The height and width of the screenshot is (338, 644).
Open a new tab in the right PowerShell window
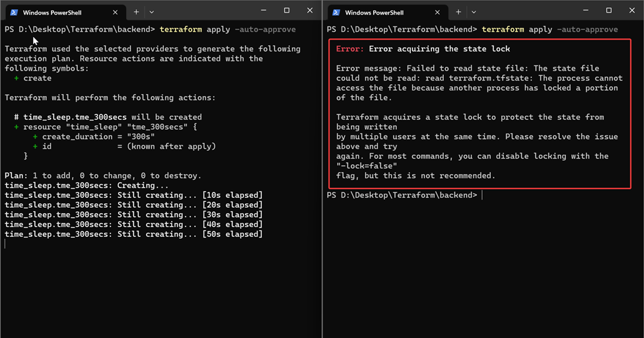tap(458, 13)
